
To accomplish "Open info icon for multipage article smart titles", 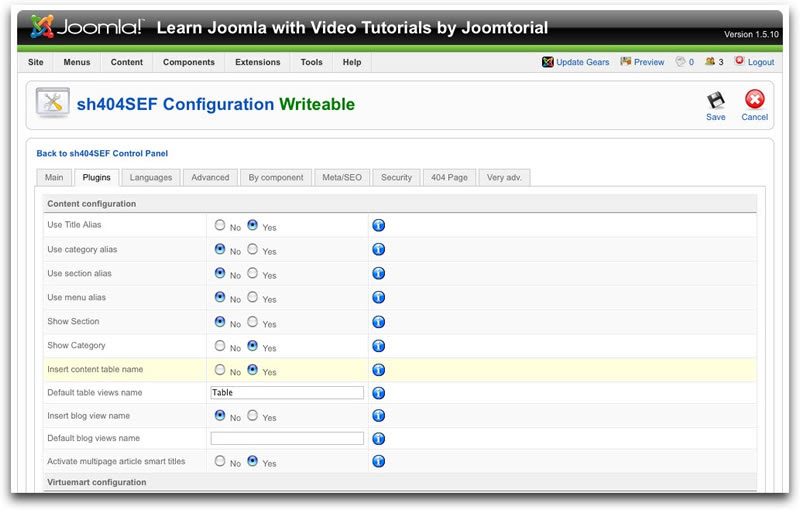I will click(x=379, y=461).
